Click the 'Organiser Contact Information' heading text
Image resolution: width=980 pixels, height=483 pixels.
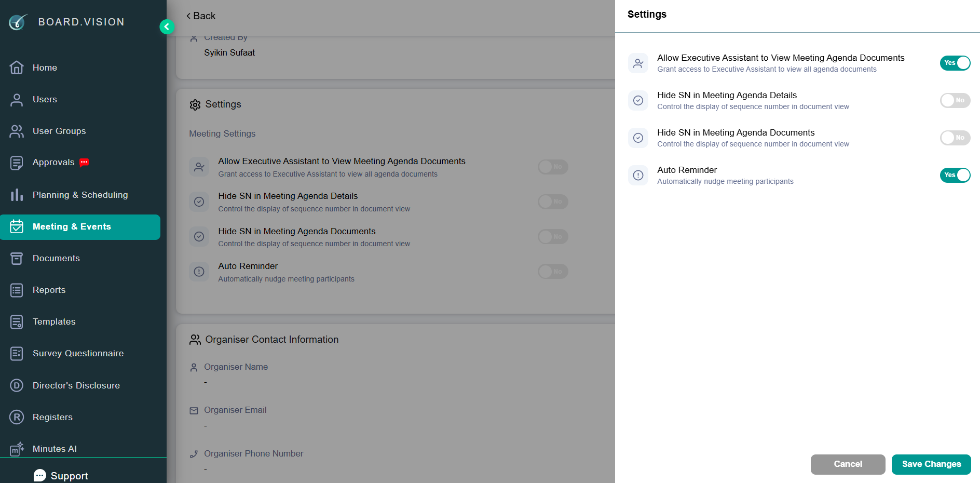point(272,340)
